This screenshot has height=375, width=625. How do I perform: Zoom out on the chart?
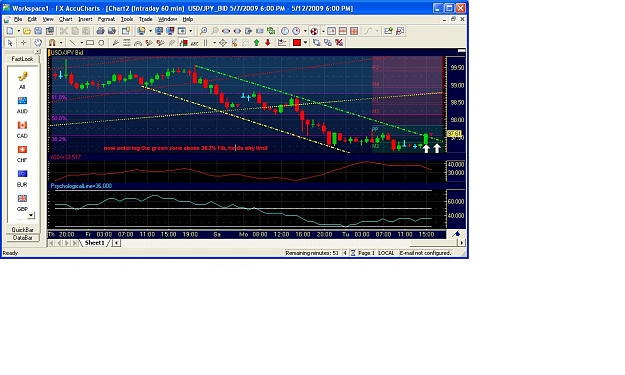point(214,31)
